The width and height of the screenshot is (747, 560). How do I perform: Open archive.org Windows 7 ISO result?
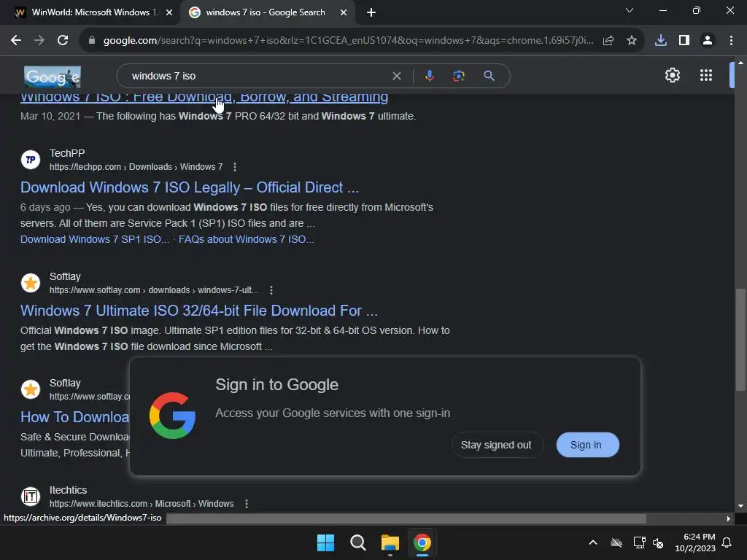coord(204,97)
